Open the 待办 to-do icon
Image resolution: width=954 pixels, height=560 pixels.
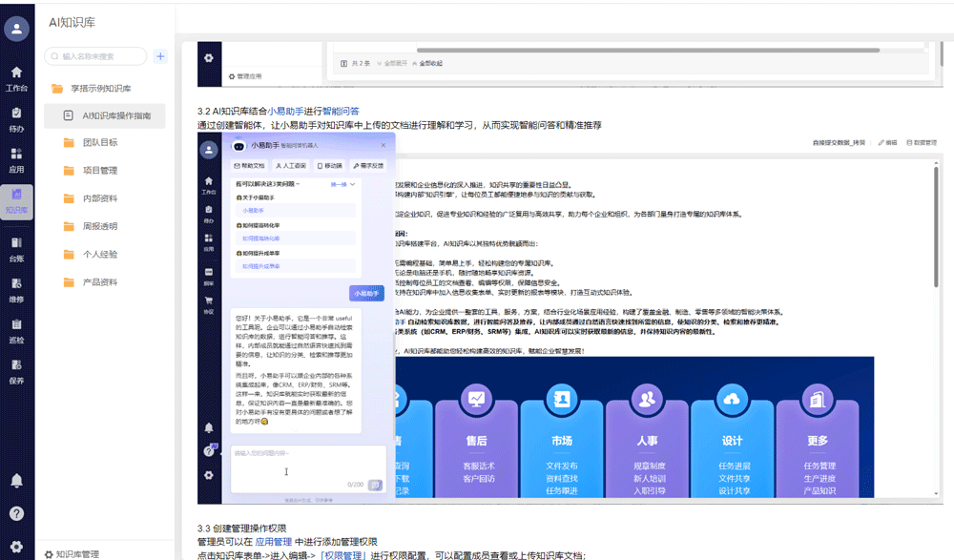(16, 118)
